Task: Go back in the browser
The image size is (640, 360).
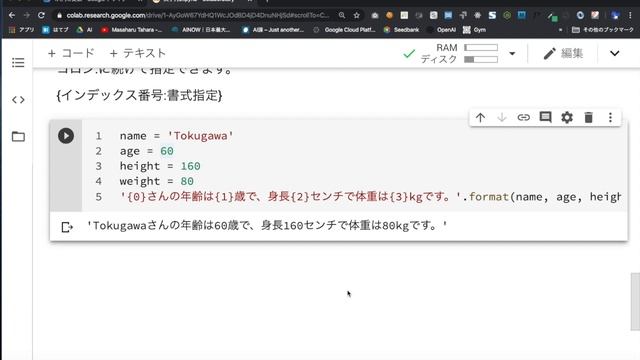Action: (12, 16)
